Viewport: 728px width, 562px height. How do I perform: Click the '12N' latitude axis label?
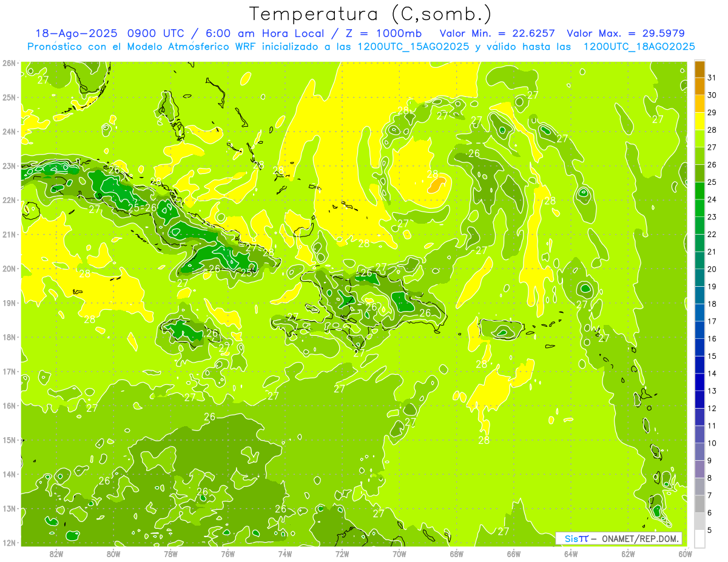click(8, 543)
